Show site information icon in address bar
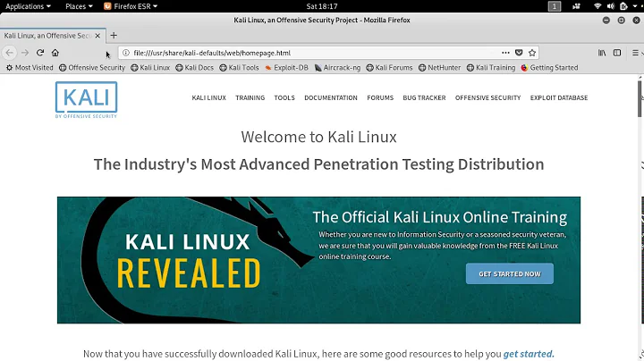The image size is (644, 361). [x=126, y=53]
